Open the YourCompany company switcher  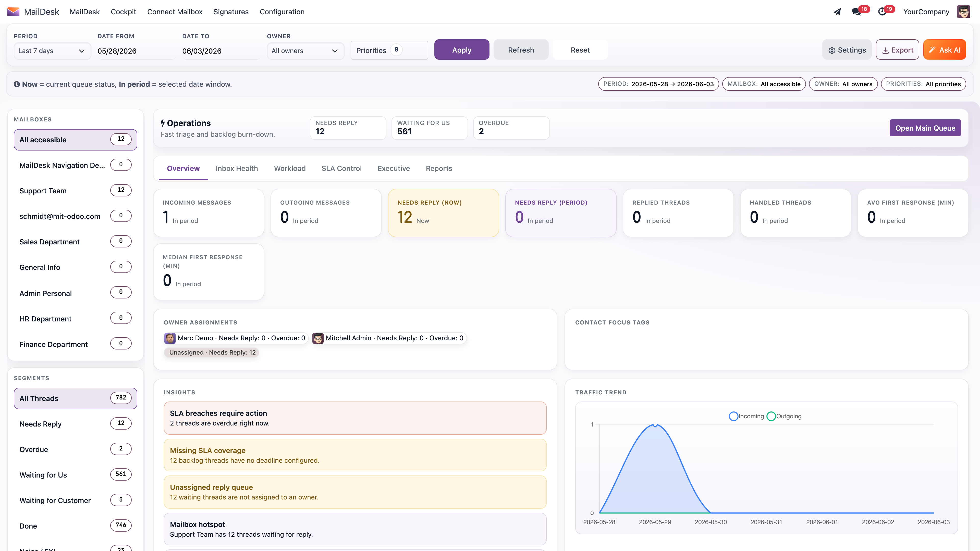point(926,12)
